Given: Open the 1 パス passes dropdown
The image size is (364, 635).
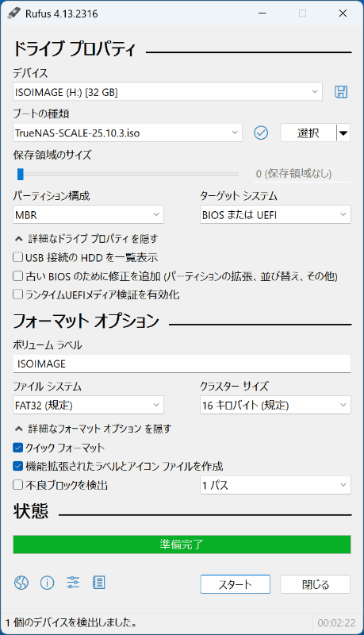Looking at the screenshot, I should pyautogui.click(x=275, y=485).
